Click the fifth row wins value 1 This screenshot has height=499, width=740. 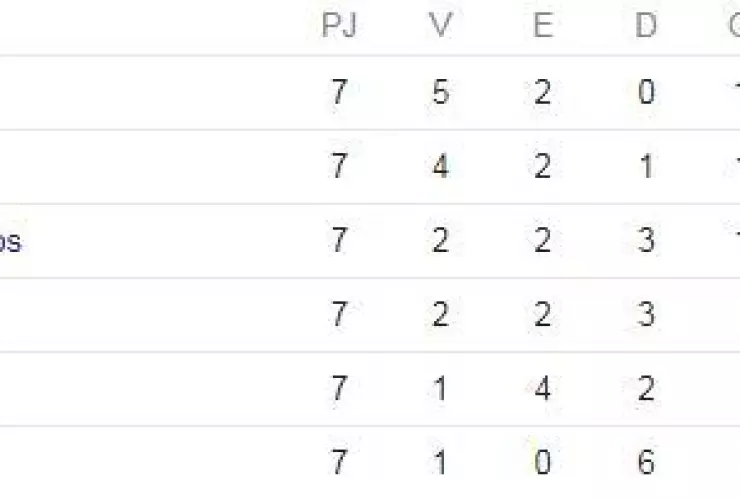[x=440, y=389]
